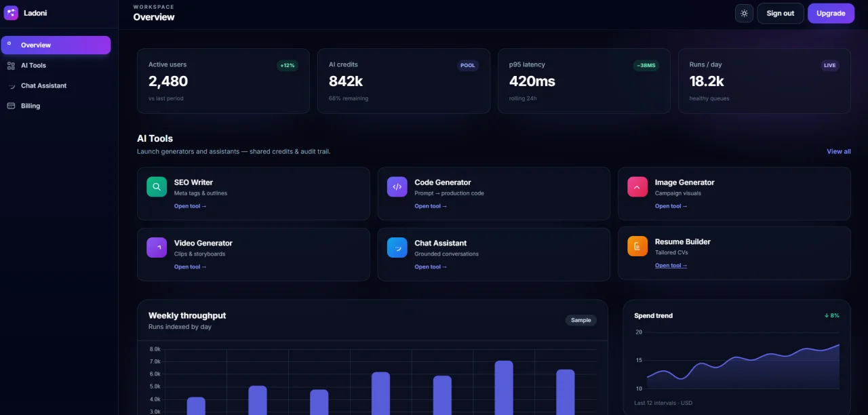Viewport: 868px width, 415px height.
Task: Click the tallest bar in the throughput chart
Action: point(504,387)
